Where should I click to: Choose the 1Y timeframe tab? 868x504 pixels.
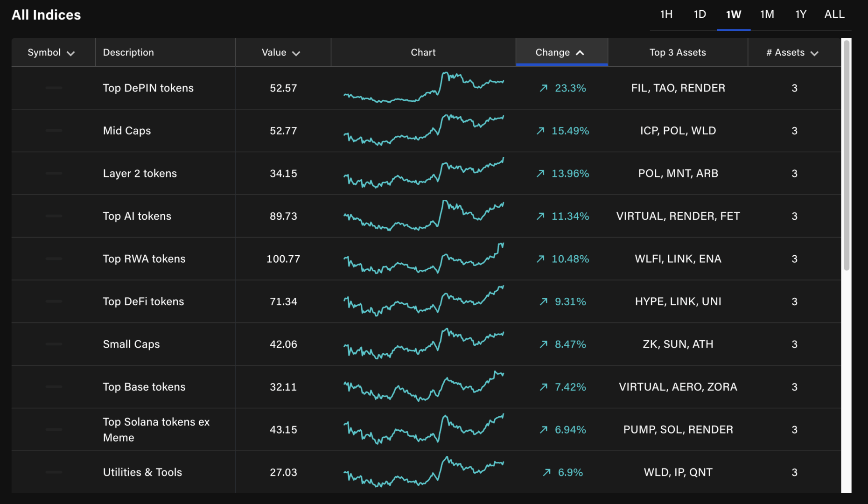[800, 14]
